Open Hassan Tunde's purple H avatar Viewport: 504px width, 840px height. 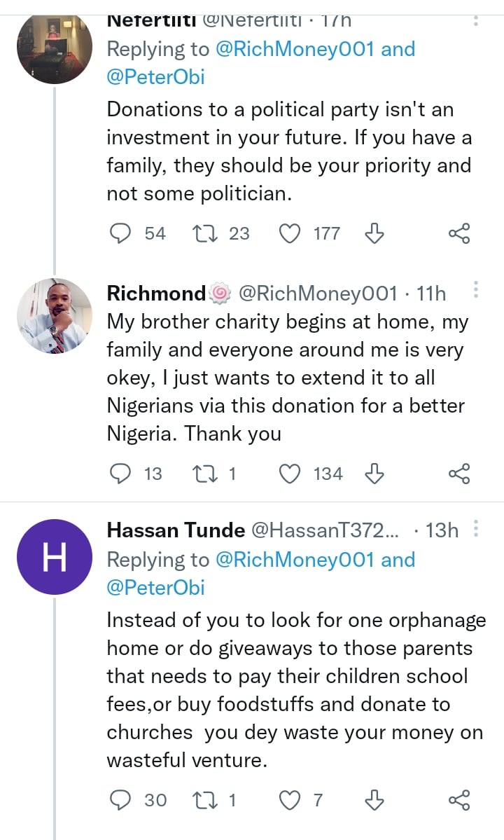click(55, 557)
